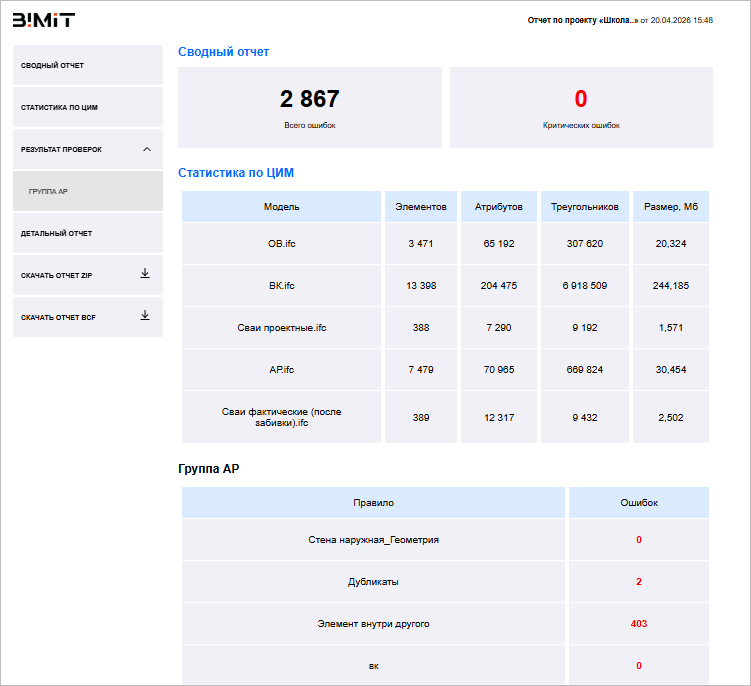
Task: Click the Дубликаты rule row
Action: [374, 581]
